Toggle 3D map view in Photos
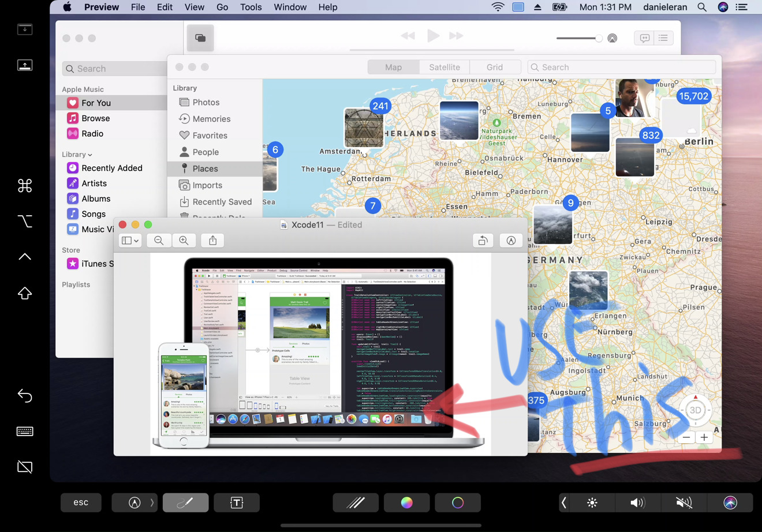Viewport: 762px width, 532px height. (x=695, y=410)
